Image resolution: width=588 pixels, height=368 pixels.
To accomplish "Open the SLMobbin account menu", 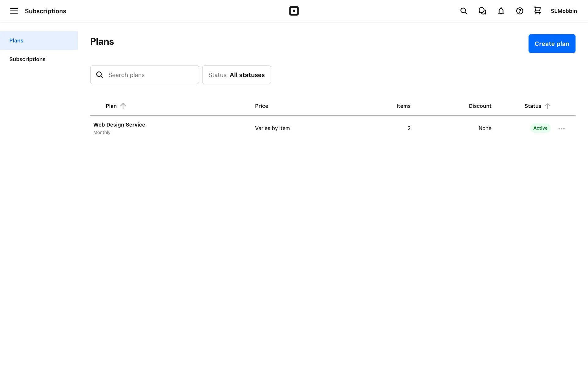I will [563, 11].
